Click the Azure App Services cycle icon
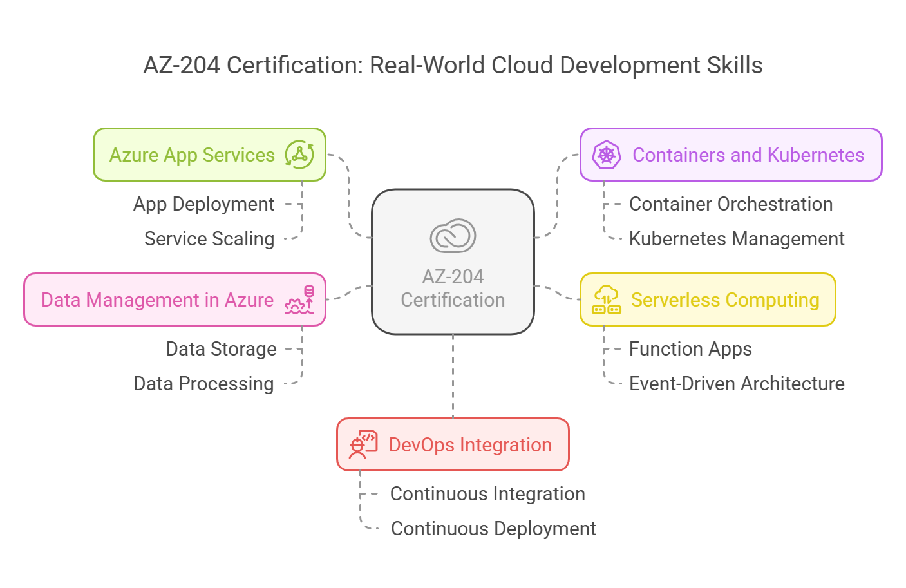The height and width of the screenshot is (588, 906). (299, 155)
